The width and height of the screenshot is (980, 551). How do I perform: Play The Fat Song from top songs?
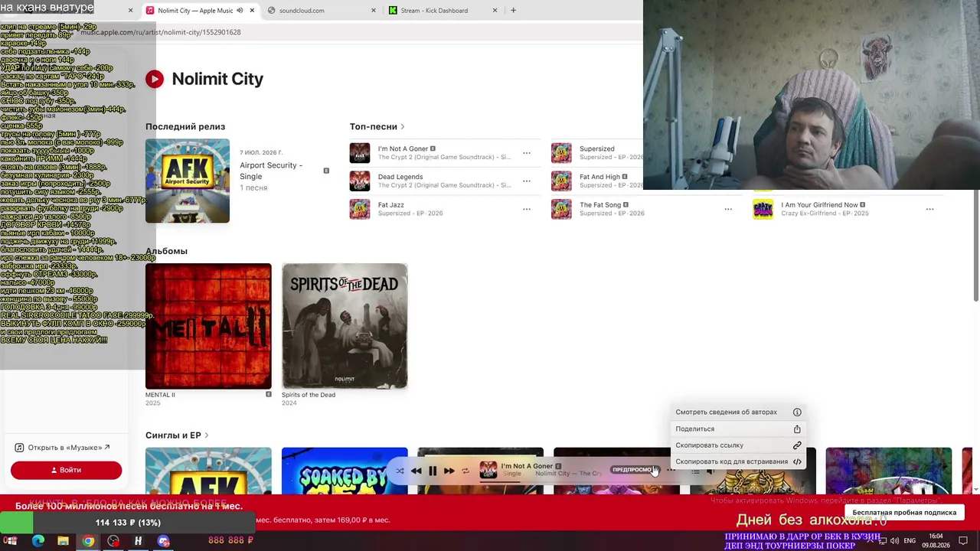click(x=561, y=209)
